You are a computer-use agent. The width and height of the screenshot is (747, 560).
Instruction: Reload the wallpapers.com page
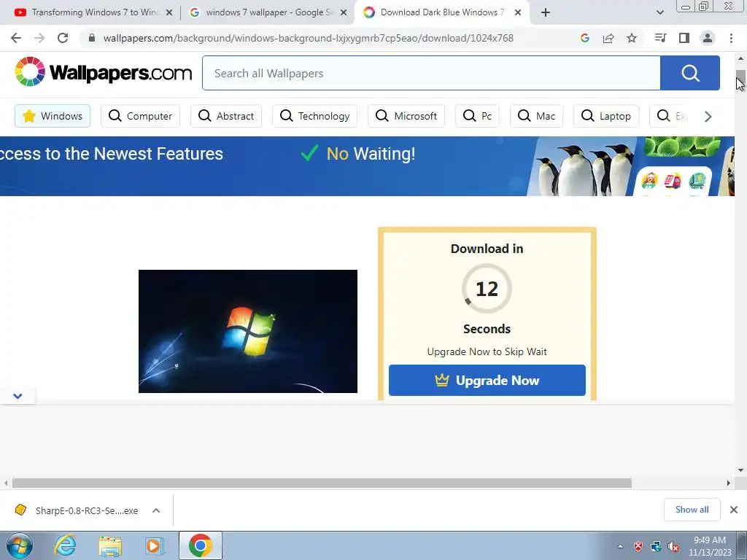click(63, 38)
